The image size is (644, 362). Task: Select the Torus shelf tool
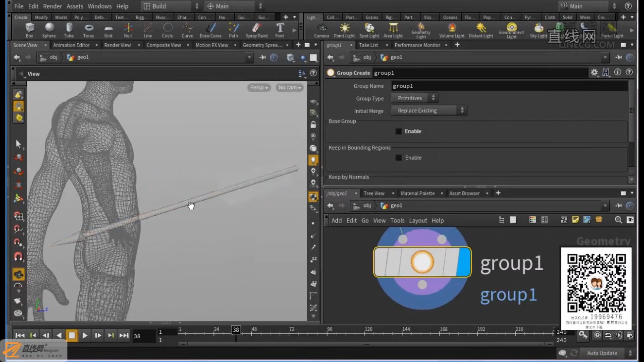(x=89, y=30)
